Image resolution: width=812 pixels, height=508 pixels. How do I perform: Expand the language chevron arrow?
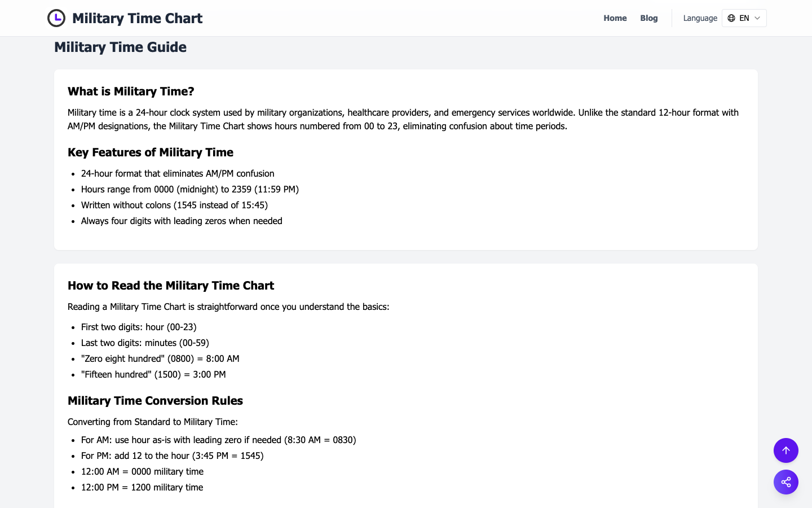coord(757,18)
